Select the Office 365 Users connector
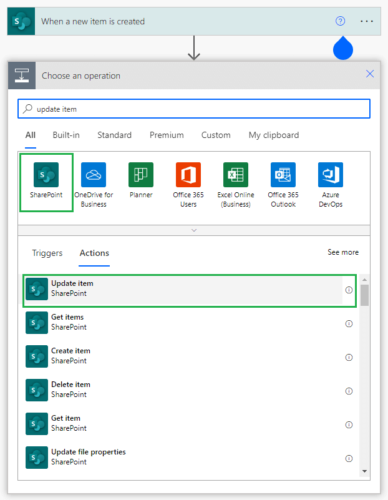The height and width of the screenshot is (500, 388). pos(188,175)
